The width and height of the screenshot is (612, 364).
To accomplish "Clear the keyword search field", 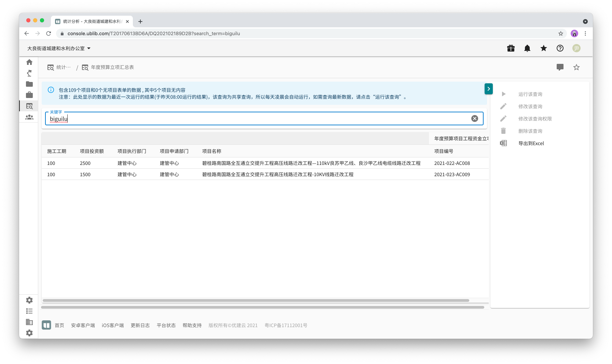I will tap(474, 118).
